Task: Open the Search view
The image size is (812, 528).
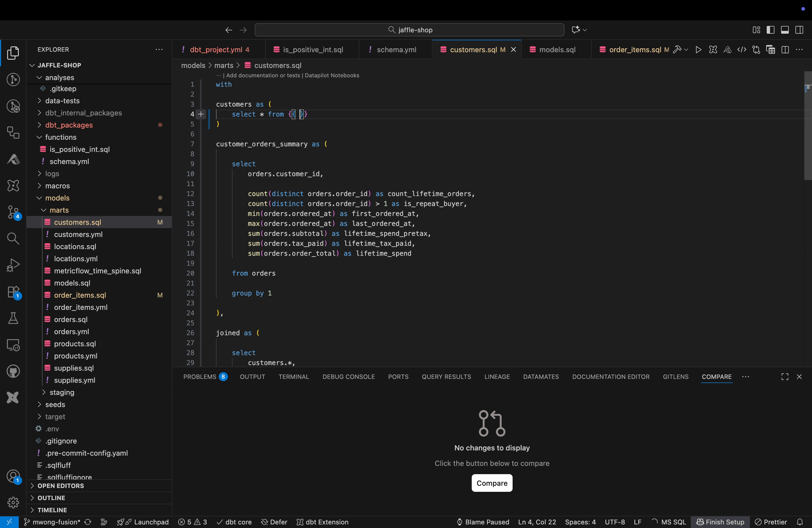Action: coord(13,239)
